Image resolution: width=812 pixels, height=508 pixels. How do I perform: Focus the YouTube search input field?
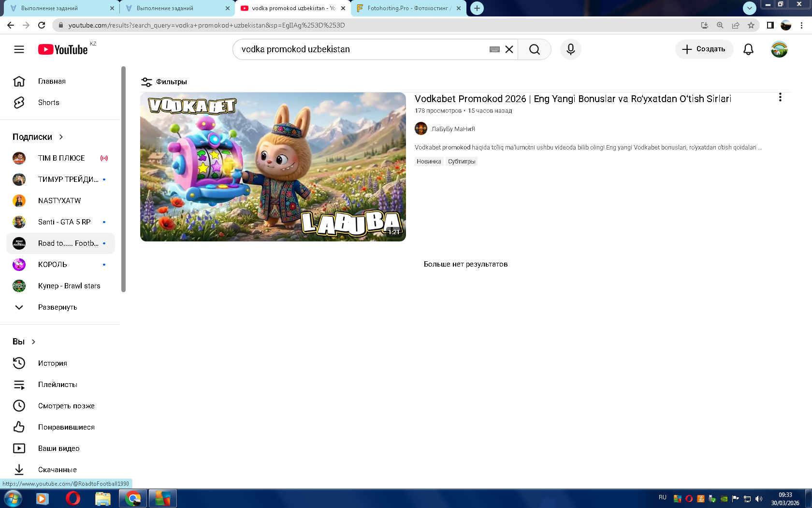(x=362, y=49)
